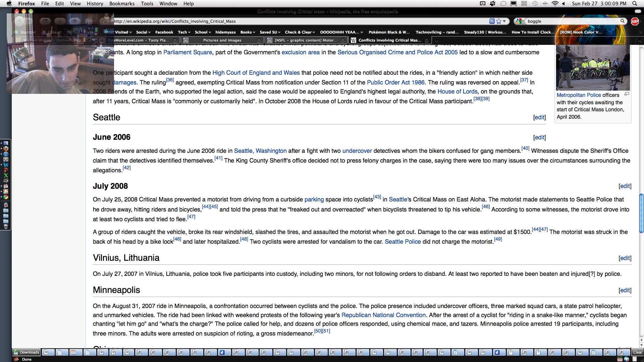The width and height of the screenshot is (644, 362).
Task: Expand the Check & Clear bookmarks folder
Action: click(x=300, y=32)
